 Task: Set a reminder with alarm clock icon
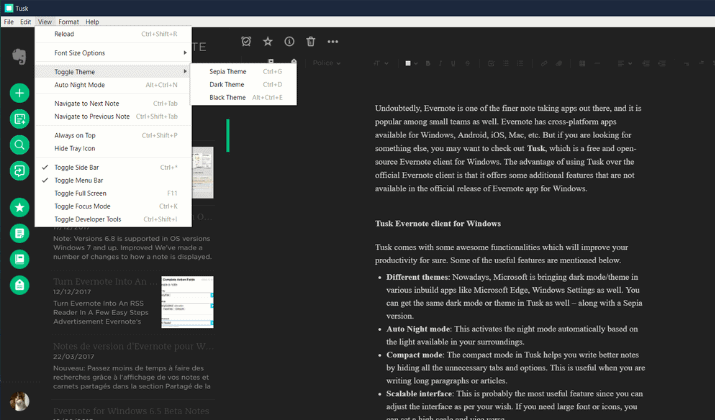point(246,41)
